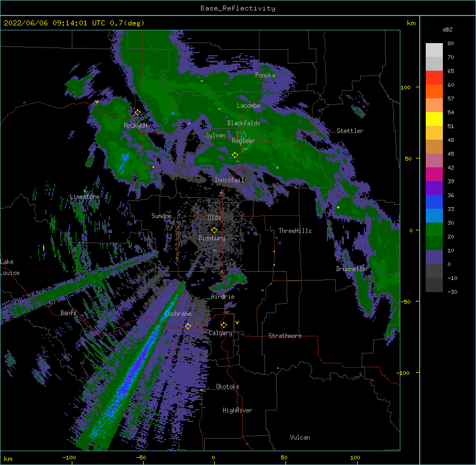The width and height of the screenshot is (476, 465).
Task: Click the yellow diamond marker below RedDeer label
Action: 235,155
